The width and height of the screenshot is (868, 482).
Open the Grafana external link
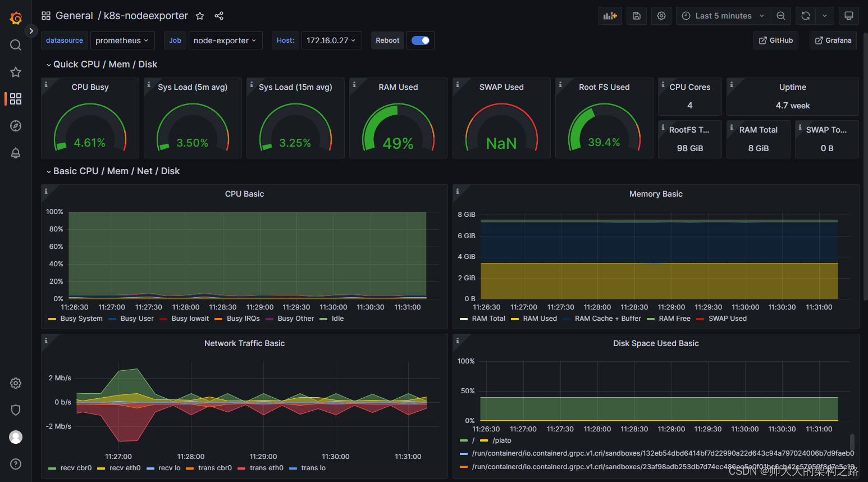[x=833, y=40]
